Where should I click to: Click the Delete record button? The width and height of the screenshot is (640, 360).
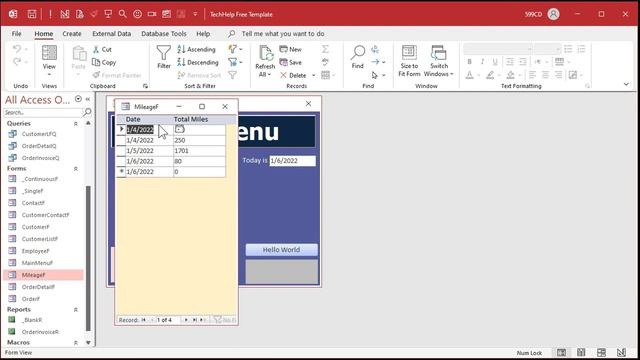(293, 76)
